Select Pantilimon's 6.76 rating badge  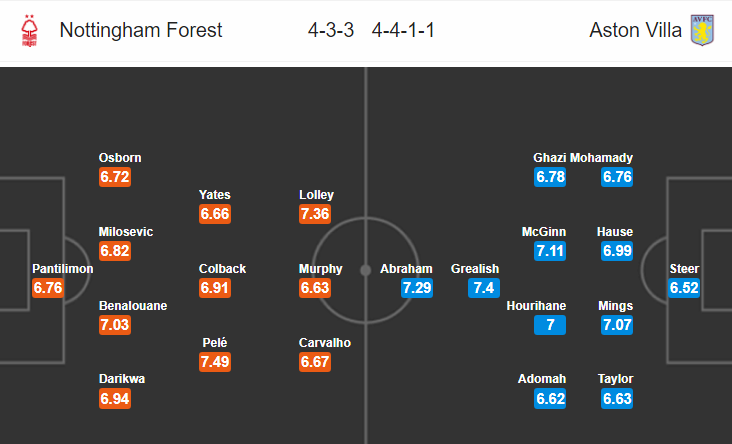pos(48,288)
